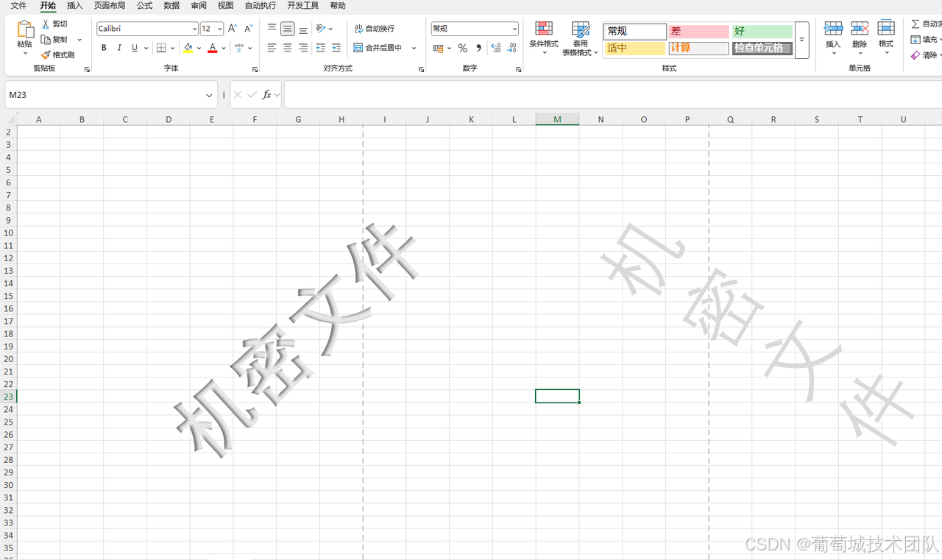This screenshot has height=560, width=942.
Task: Click the cell Format (格式) icon
Action: 886,28
